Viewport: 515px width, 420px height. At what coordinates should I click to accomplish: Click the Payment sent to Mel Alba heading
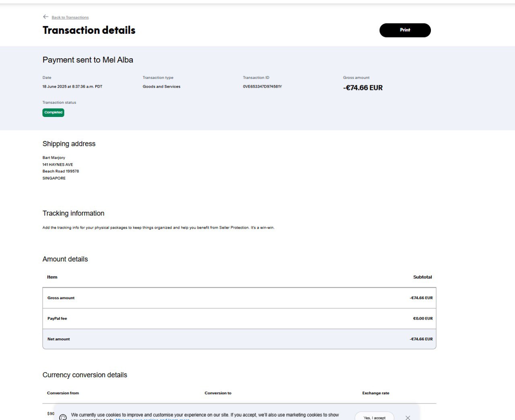coord(88,60)
